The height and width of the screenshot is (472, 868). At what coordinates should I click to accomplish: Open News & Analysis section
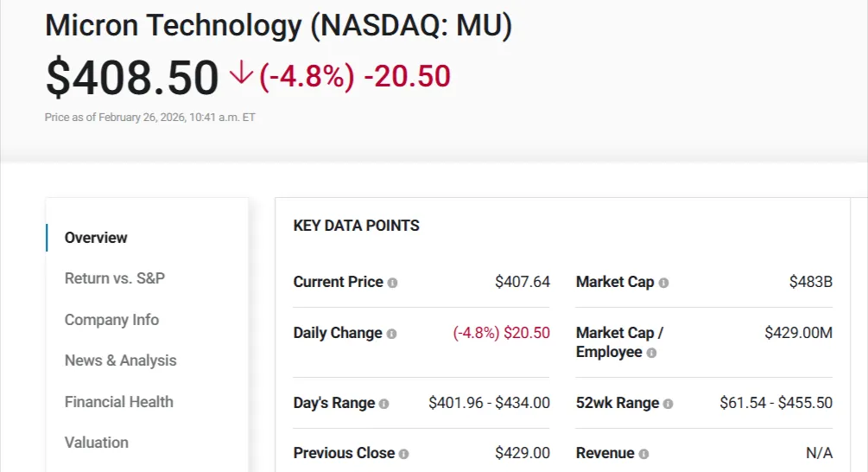pos(120,360)
